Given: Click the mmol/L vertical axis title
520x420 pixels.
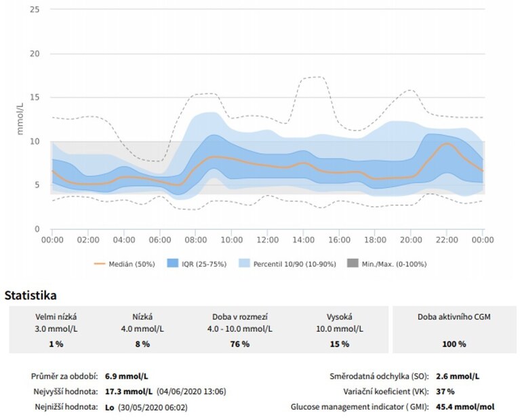Looking at the screenshot, I should (21, 118).
